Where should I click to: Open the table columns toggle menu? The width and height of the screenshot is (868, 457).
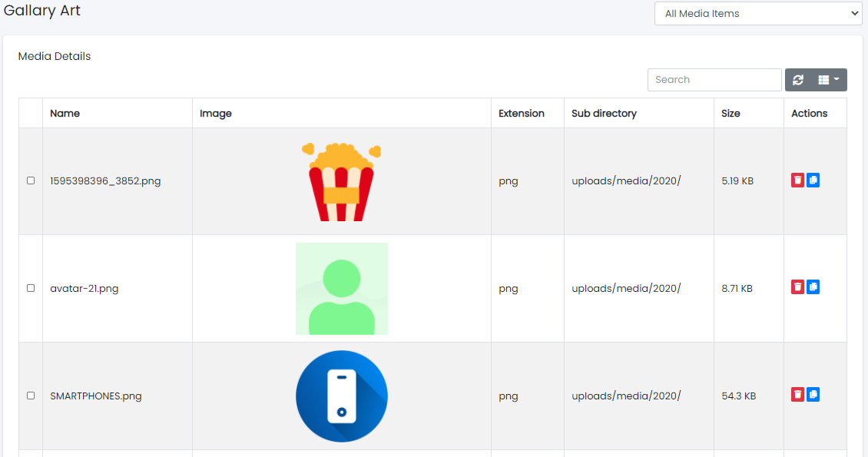828,80
